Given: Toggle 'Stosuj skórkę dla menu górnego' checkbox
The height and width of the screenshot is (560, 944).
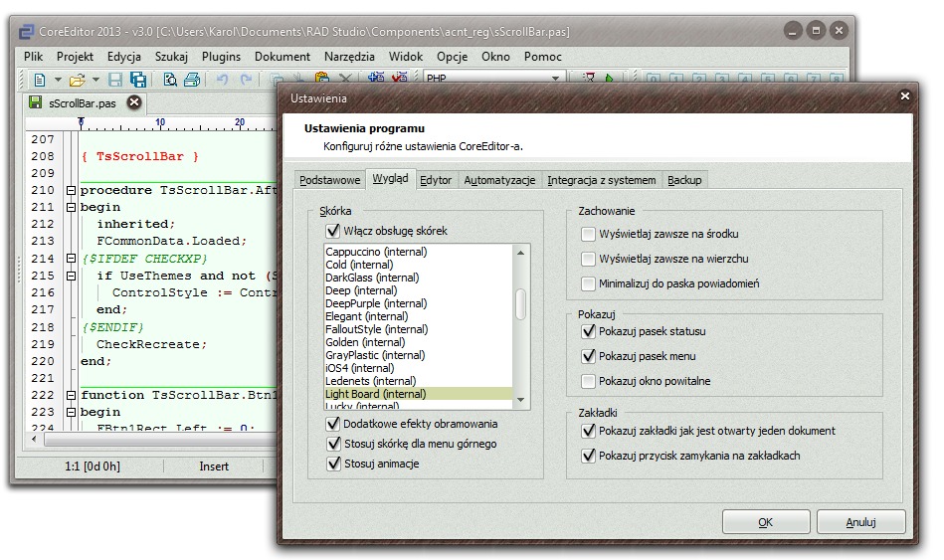Looking at the screenshot, I should coord(333,444).
